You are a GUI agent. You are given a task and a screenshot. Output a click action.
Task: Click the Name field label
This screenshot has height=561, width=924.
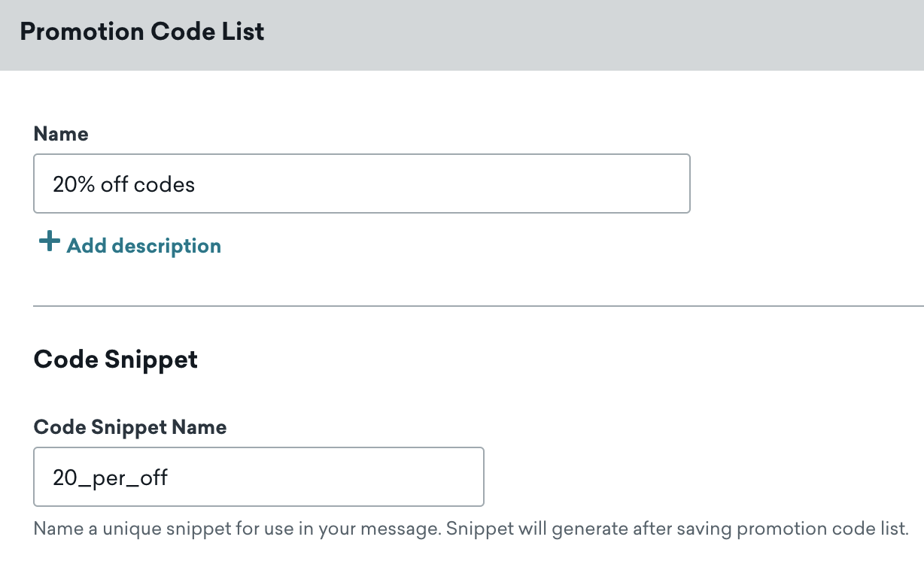tap(61, 134)
